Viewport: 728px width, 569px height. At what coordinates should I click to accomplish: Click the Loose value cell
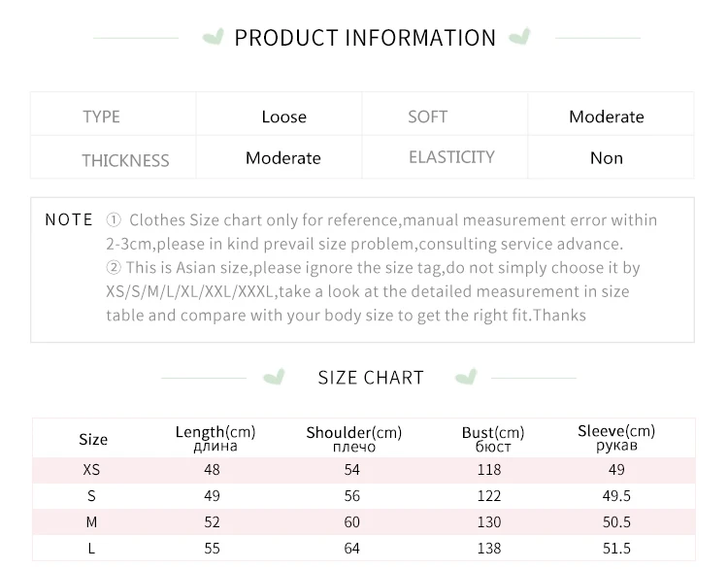pyautogui.click(x=283, y=117)
